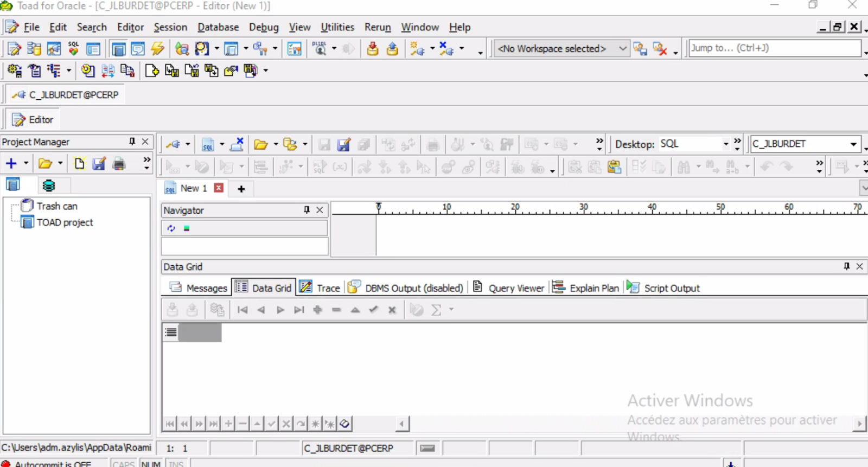The image size is (868, 467).
Task: Open the tab list dropdown at the editor's right edge
Action: pyautogui.click(x=864, y=188)
